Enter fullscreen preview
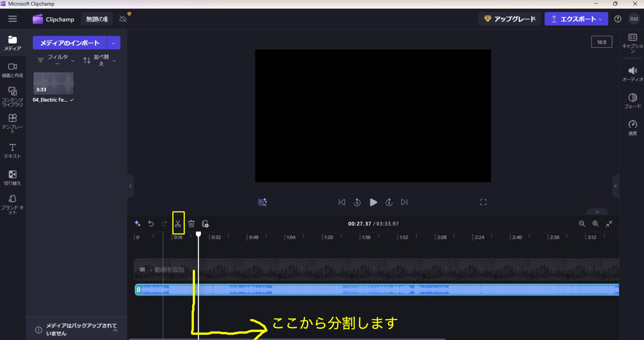The width and height of the screenshot is (644, 340). coord(483,202)
